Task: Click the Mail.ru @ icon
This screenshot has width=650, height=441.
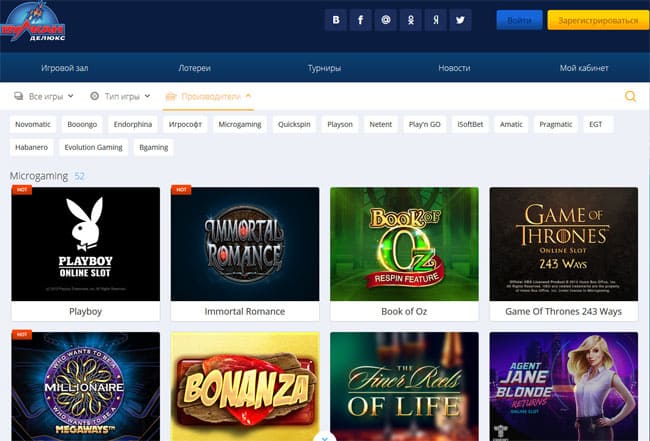Action: [x=386, y=20]
